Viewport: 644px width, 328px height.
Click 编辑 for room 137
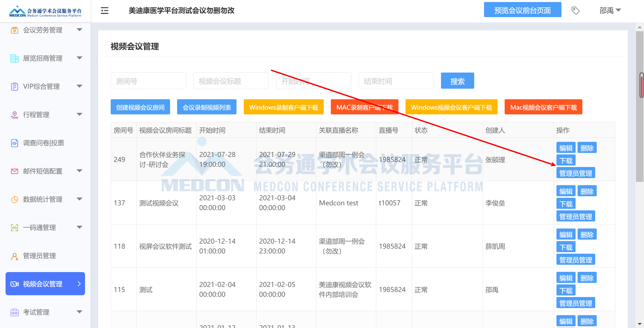566,191
